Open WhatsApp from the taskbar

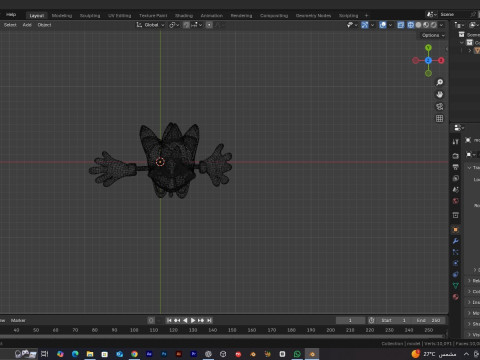297,354
